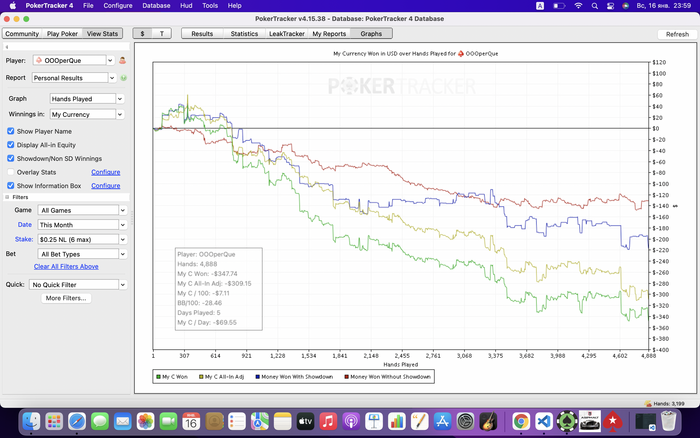Click the Refresh button
Viewport: 700px width, 438px height.
[677, 34]
